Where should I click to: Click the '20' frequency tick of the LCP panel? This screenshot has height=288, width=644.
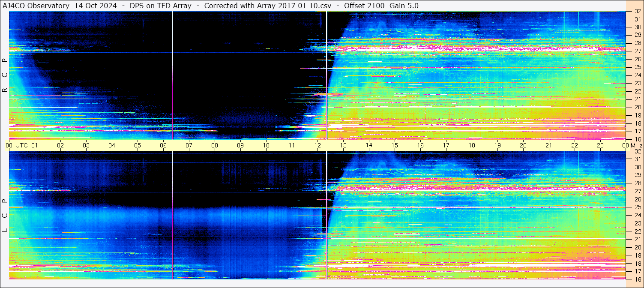637,247
